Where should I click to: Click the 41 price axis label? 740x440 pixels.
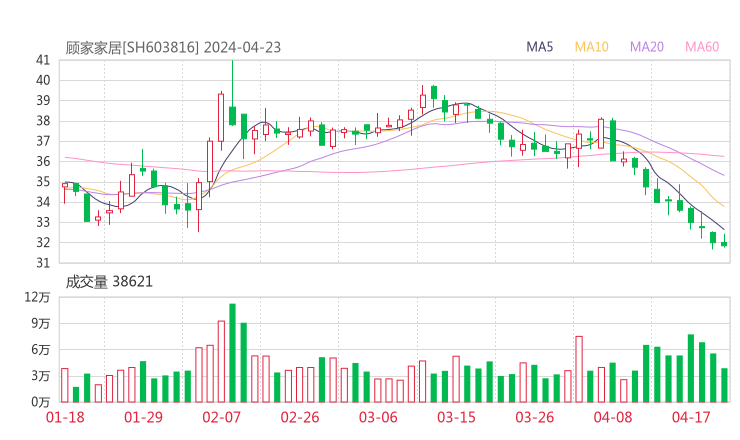tap(43, 60)
